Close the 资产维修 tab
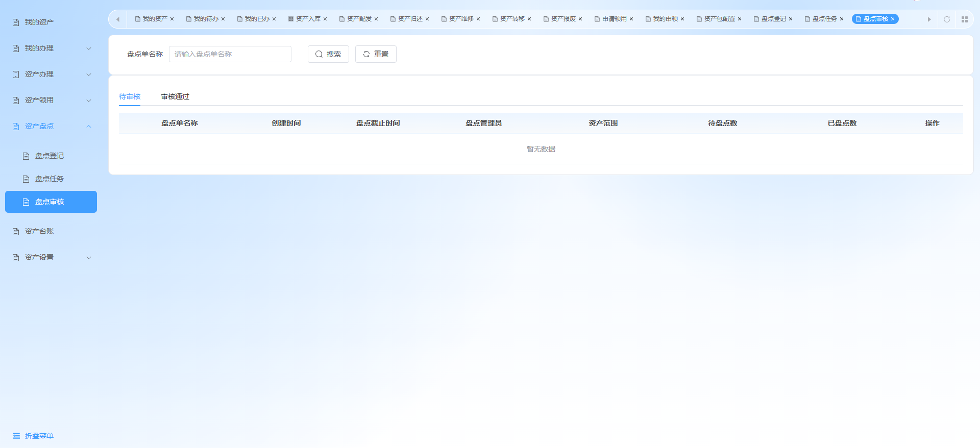The width and height of the screenshot is (980, 448). [x=478, y=19]
